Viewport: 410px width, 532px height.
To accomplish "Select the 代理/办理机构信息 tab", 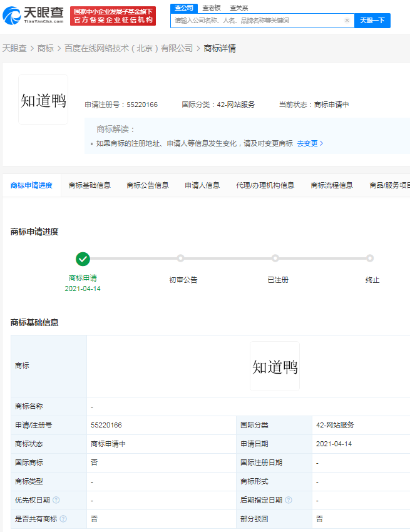I will click(265, 185).
